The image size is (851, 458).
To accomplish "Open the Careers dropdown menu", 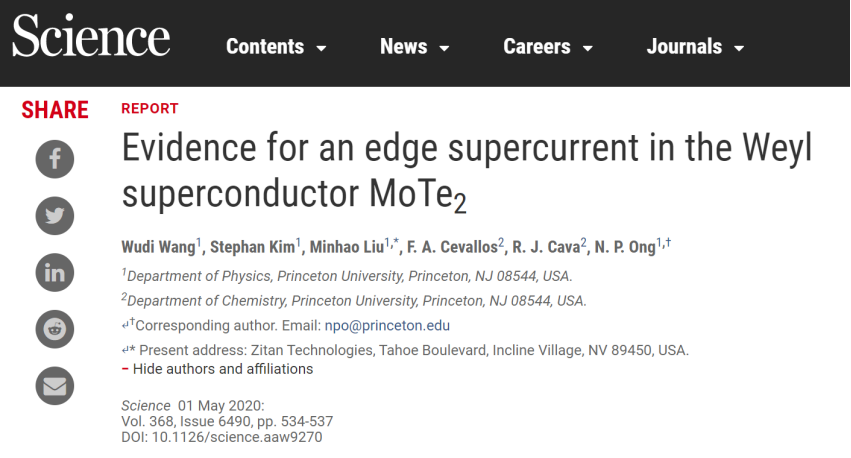I will click(548, 47).
